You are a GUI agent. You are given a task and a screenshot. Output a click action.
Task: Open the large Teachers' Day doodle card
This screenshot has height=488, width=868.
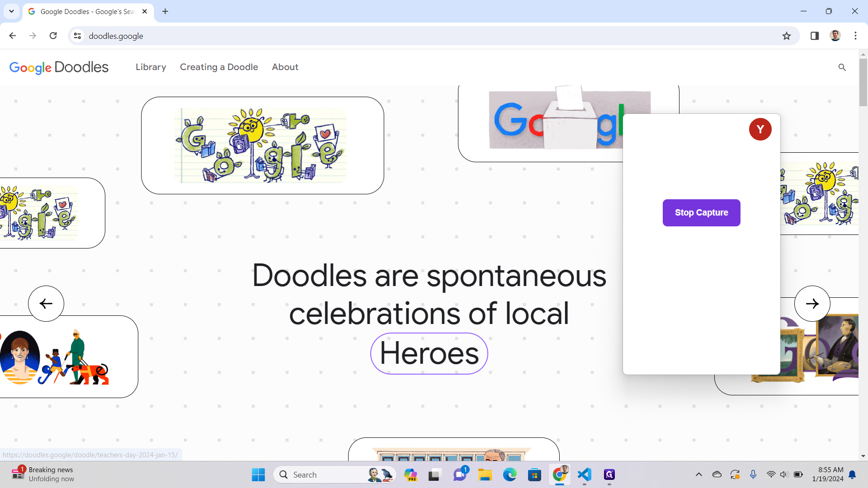[262, 145]
